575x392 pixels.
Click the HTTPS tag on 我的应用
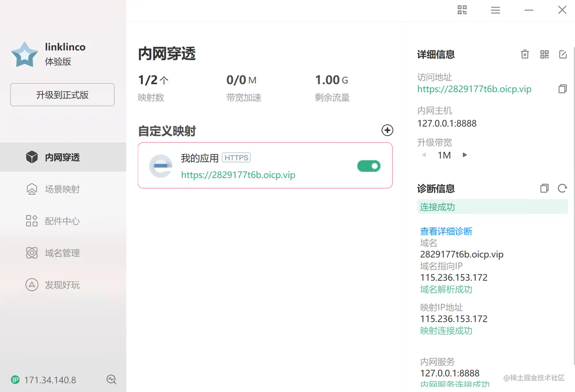pos(236,158)
